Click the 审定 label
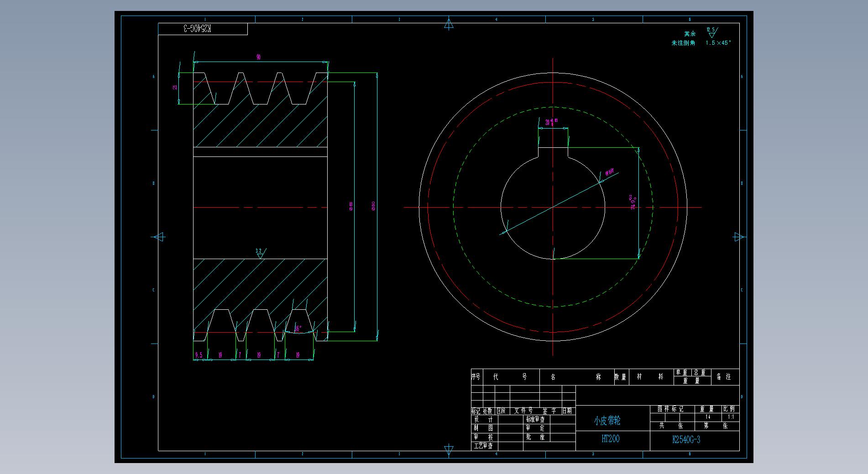 (535, 428)
